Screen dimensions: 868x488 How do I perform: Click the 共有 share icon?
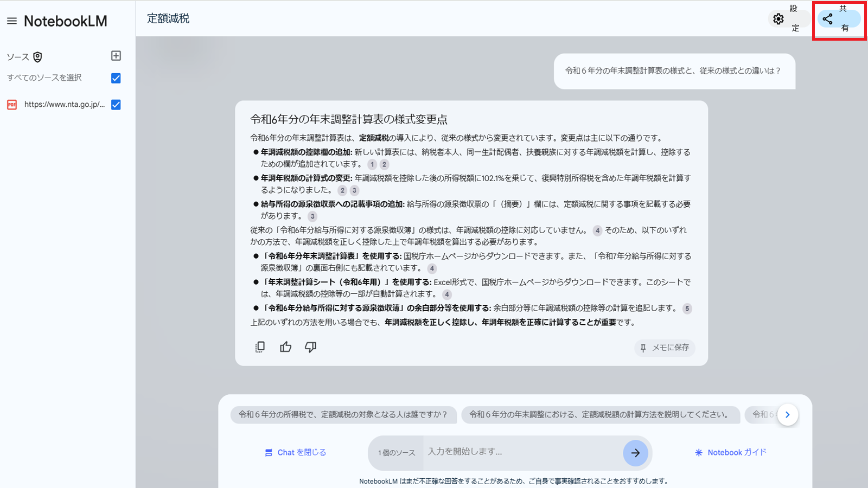click(828, 18)
